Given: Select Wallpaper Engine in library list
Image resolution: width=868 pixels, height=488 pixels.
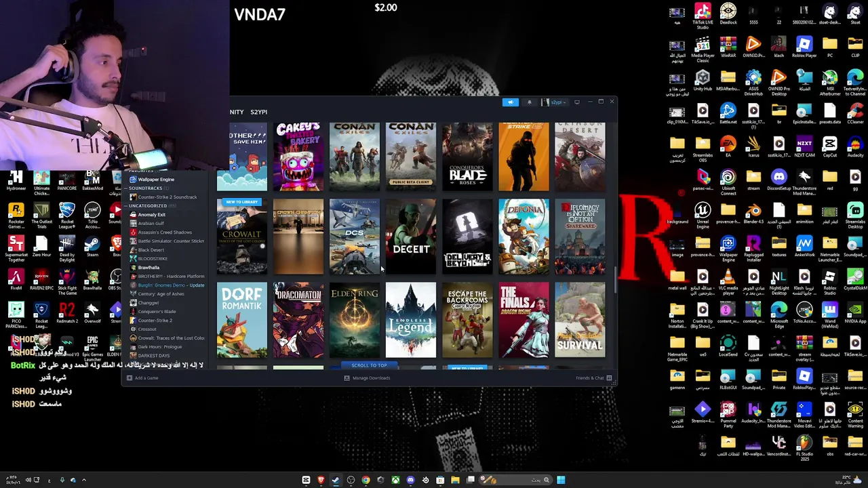Looking at the screenshot, I should [x=156, y=180].
